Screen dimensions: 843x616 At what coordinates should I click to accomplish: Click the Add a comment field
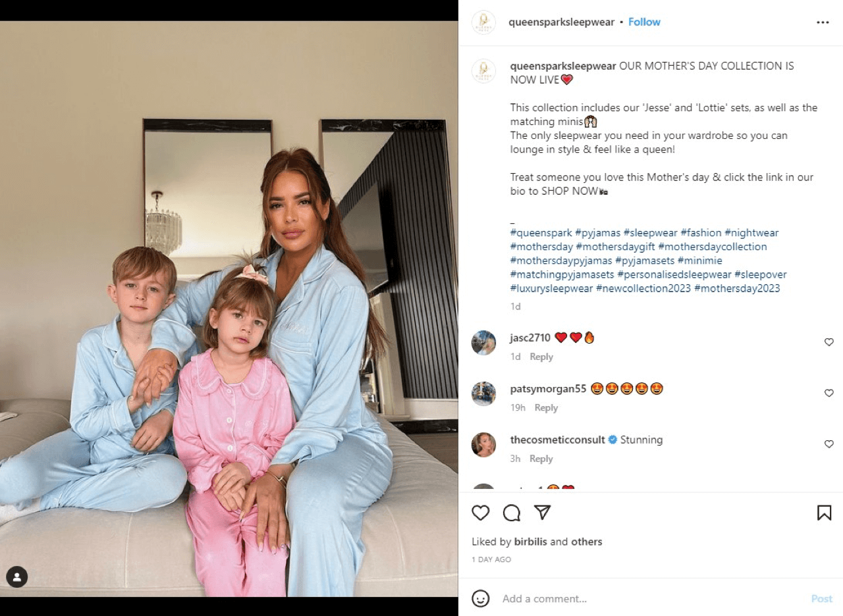pos(652,598)
